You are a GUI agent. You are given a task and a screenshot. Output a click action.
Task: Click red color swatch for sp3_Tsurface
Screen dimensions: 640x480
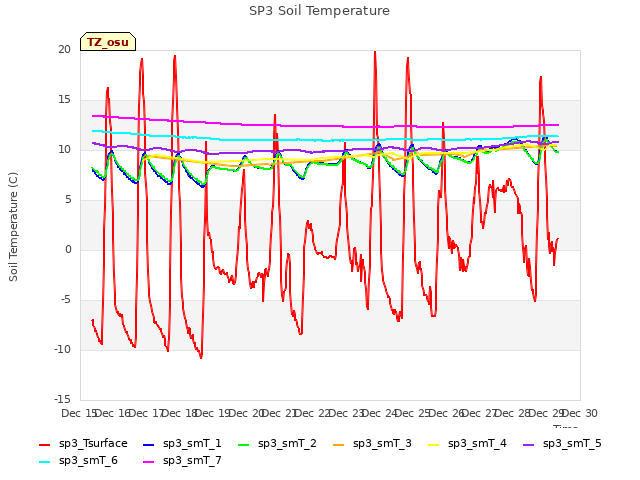pyautogui.click(x=44, y=444)
